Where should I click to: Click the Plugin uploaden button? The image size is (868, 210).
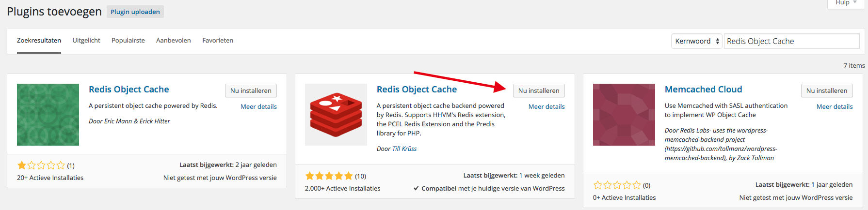pos(135,12)
